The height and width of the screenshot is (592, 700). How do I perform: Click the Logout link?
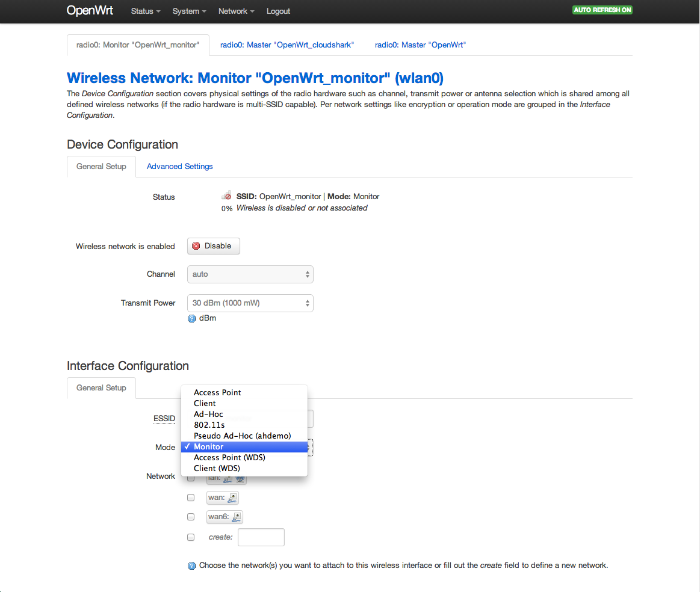click(x=278, y=11)
